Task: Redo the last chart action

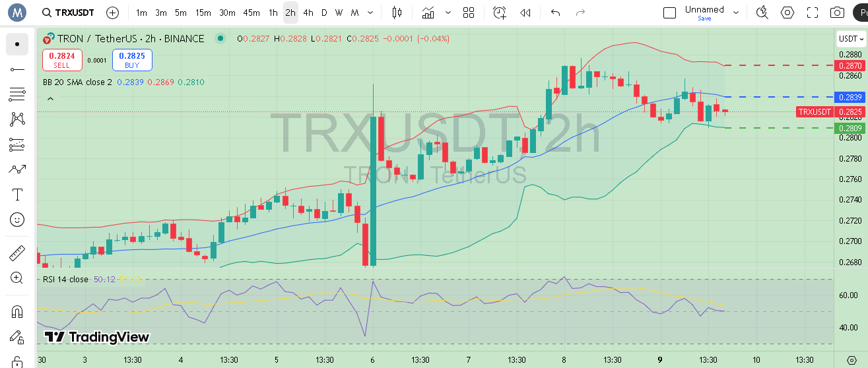Action: (580, 13)
